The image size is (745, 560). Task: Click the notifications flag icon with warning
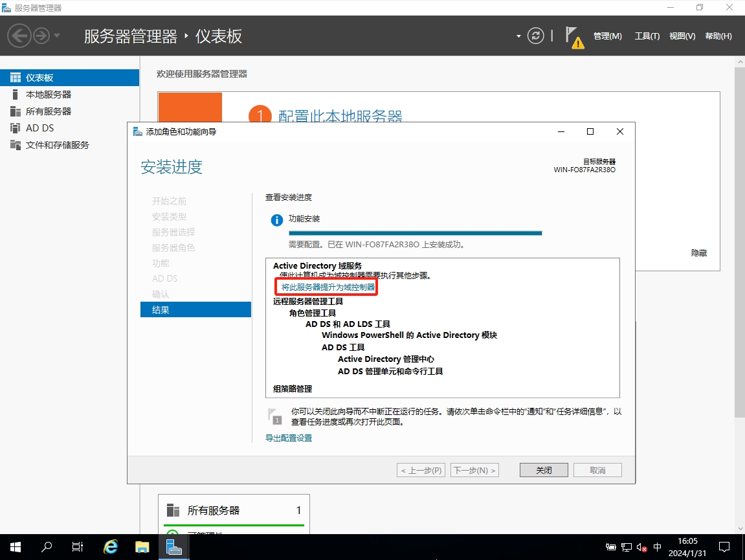point(573,36)
